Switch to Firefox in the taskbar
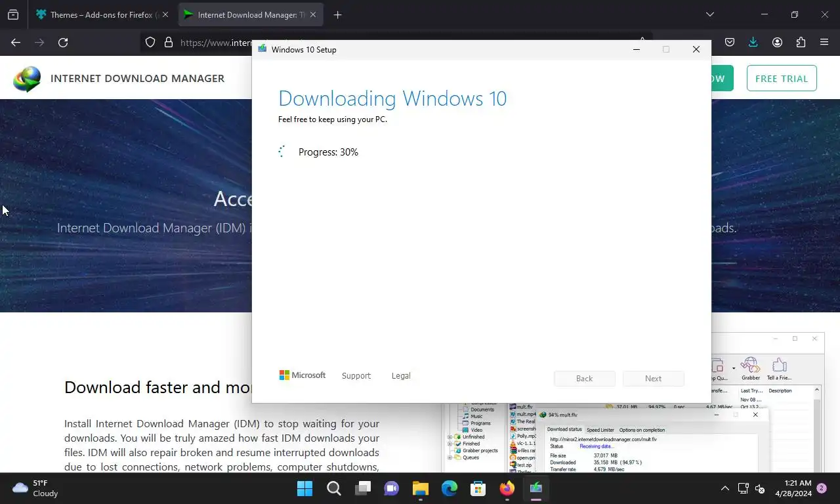Screen dimensions: 840x504 (x=507, y=488)
